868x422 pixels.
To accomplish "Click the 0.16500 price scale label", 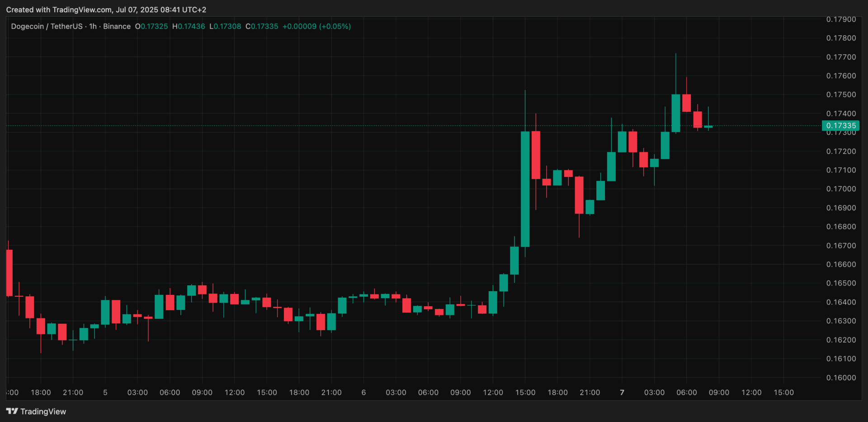I will tap(841, 283).
